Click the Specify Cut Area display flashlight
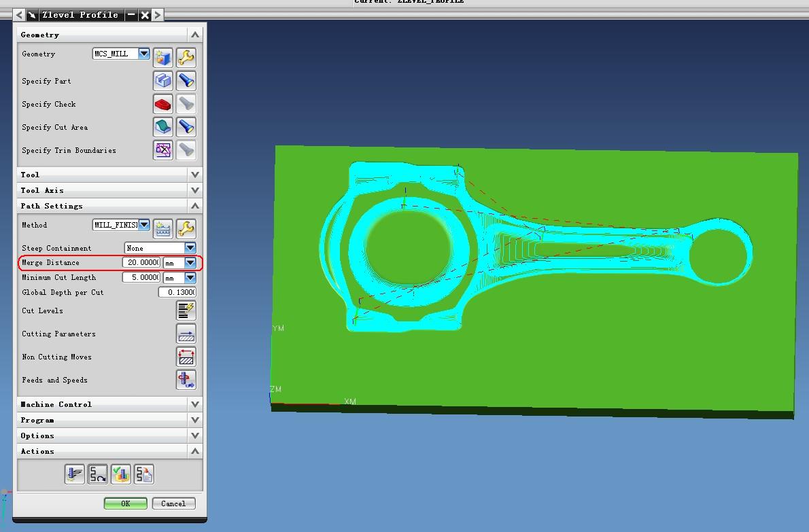809x532 pixels. tap(186, 127)
